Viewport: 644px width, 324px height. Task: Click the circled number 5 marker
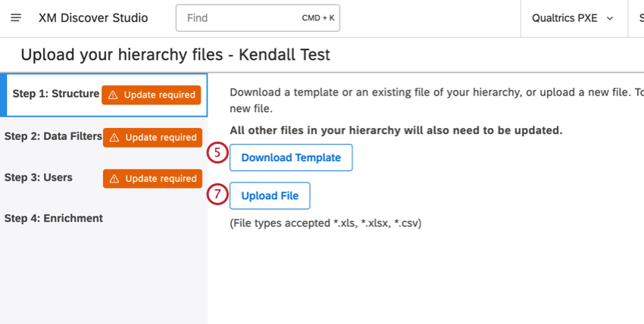217,154
